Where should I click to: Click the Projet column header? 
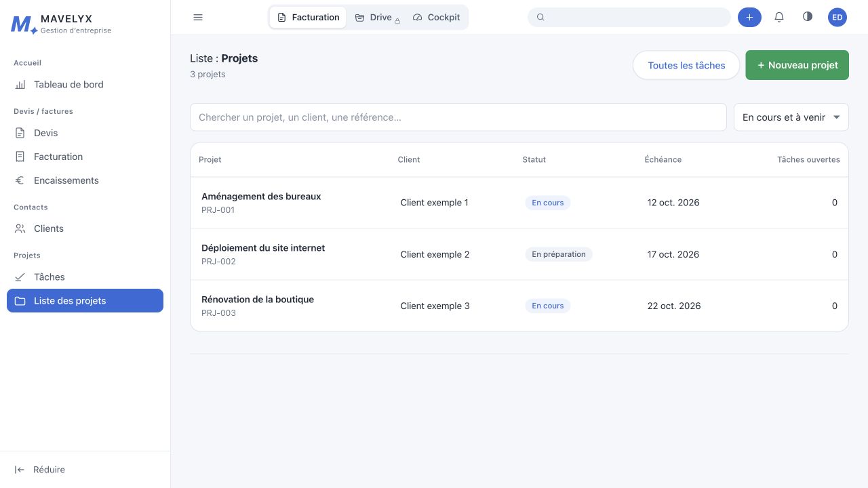coord(210,160)
